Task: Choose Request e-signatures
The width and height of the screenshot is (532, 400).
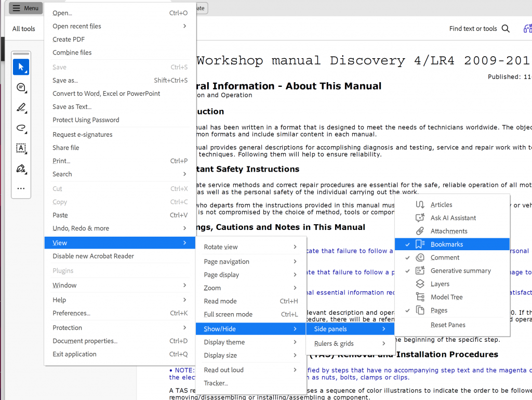Action: click(x=120, y=135)
